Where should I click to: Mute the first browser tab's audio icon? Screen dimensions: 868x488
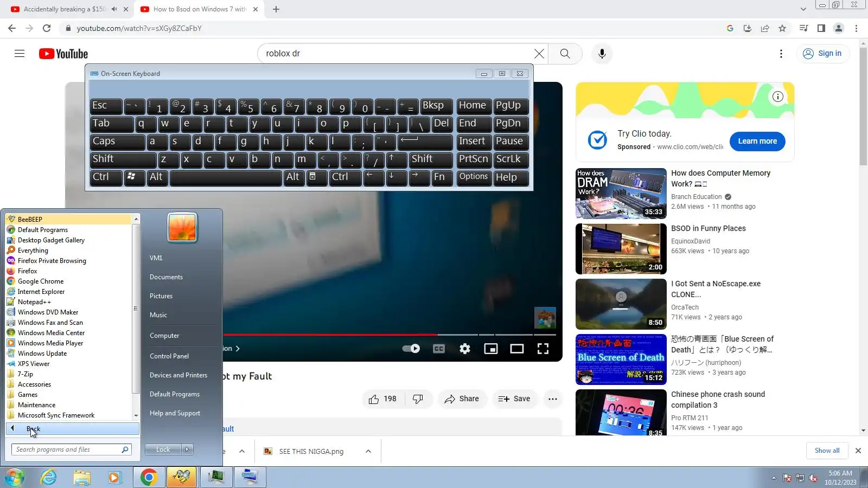(x=114, y=9)
